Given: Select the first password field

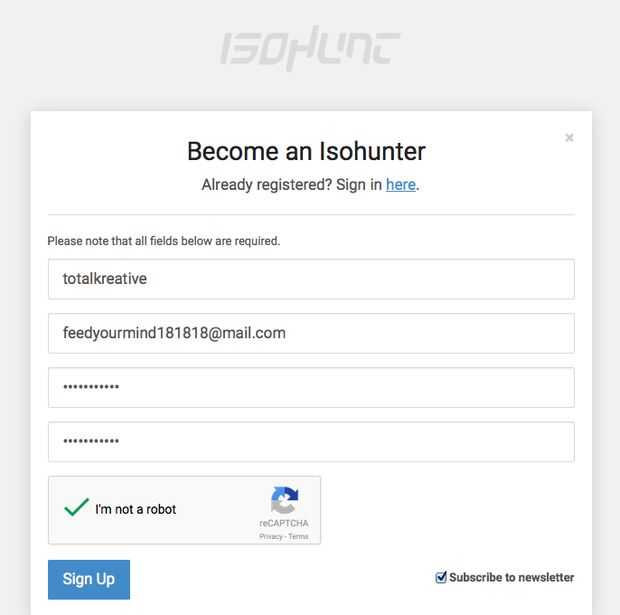Looking at the screenshot, I should [311, 387].
